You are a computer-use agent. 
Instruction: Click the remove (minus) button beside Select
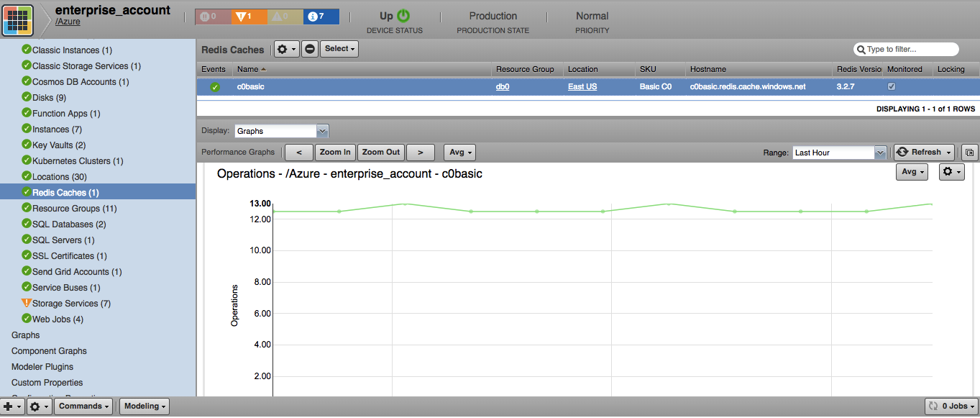coord(309,49)
